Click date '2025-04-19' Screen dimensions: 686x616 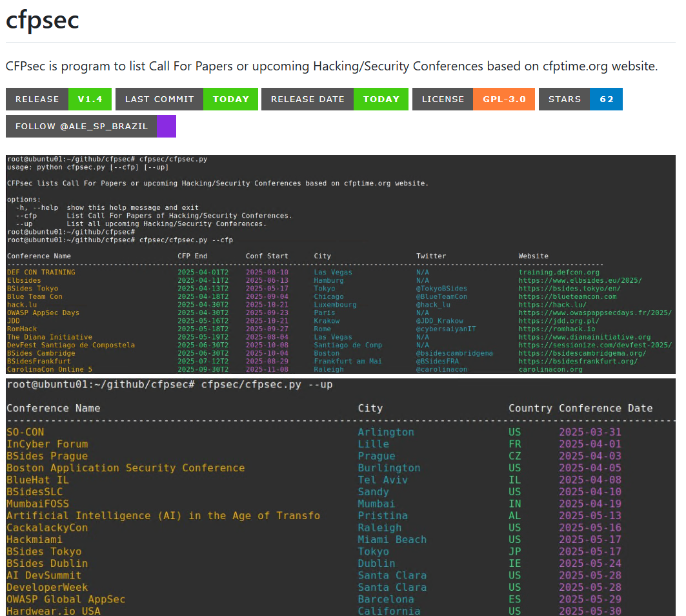pos(590,504)
